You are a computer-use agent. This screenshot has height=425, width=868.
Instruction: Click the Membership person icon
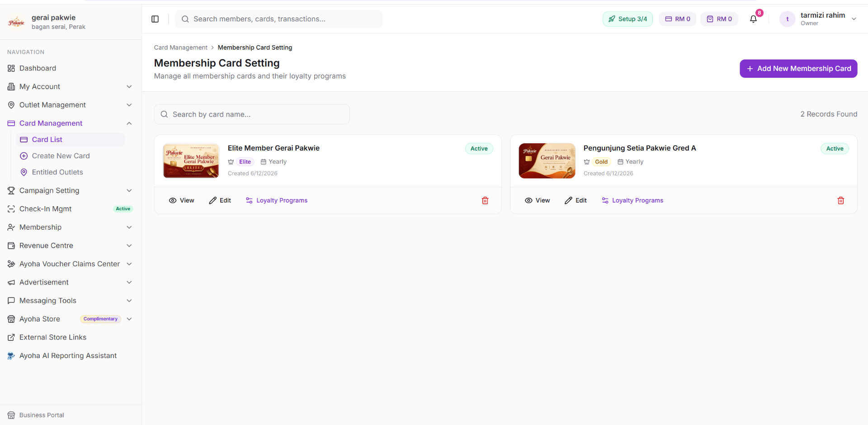(x=11, y=227)
